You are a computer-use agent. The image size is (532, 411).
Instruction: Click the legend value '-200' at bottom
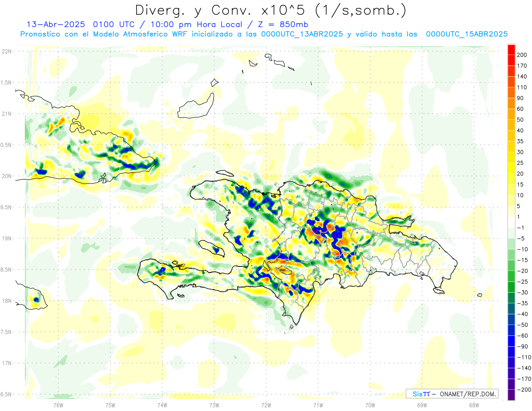523,390
